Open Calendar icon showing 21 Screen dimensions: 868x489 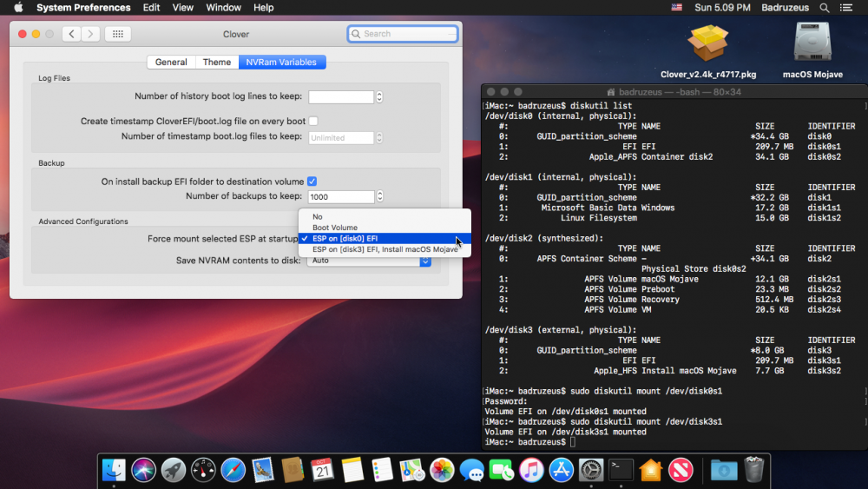(x=322, y=470)
